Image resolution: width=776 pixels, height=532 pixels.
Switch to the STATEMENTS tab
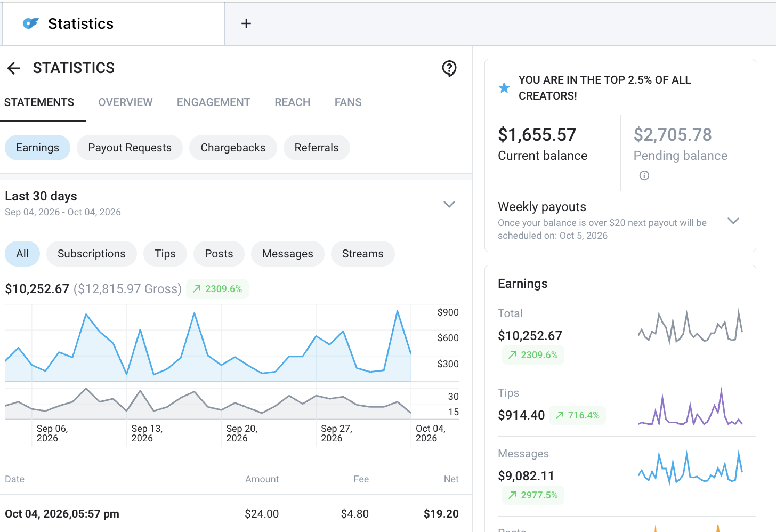tap(39, 102)
